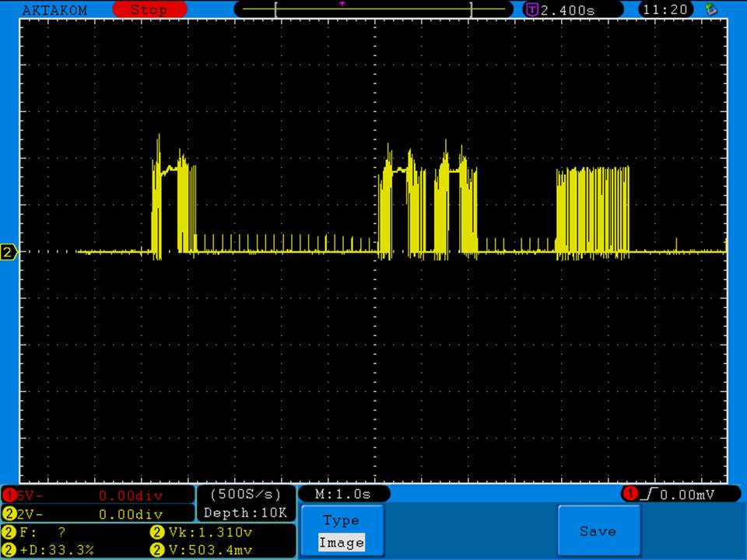The image size is (747, 560).
Task: Click the red channel 1 badge at 5V scale
Action: point(9,495)
